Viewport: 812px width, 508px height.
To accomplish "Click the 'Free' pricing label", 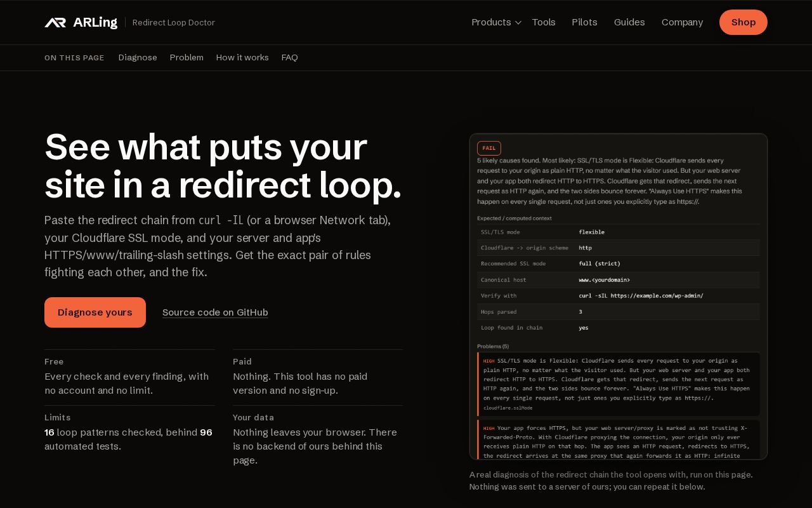I will [54, 361].
